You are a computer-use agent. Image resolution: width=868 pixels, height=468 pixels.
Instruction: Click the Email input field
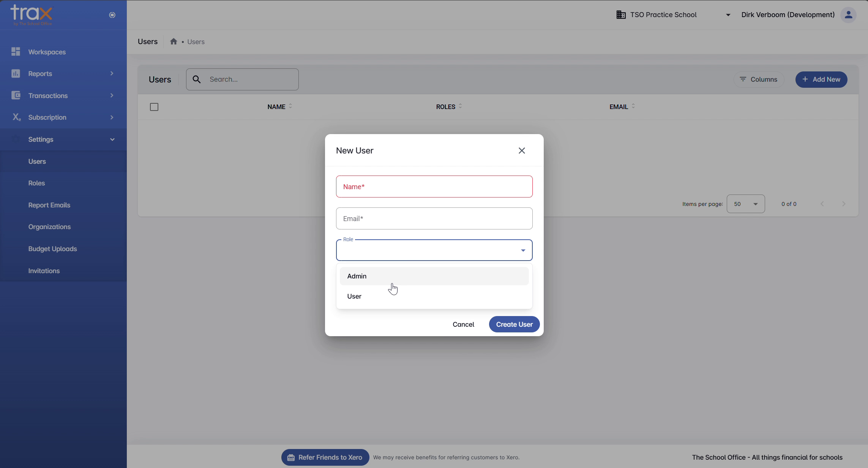(x=434, y=218)
